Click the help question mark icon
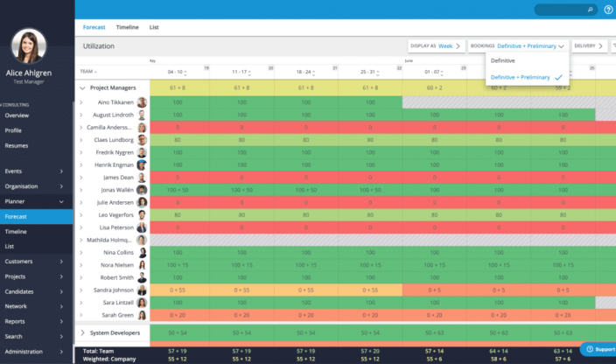Image resolution: width=616 pixels, height=364 pixels. coord(608,10)
